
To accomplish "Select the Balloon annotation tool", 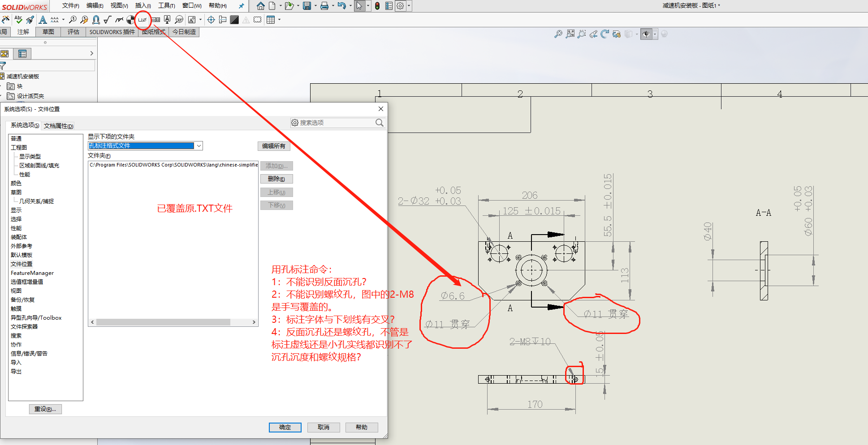I will (x=73, y=20).
